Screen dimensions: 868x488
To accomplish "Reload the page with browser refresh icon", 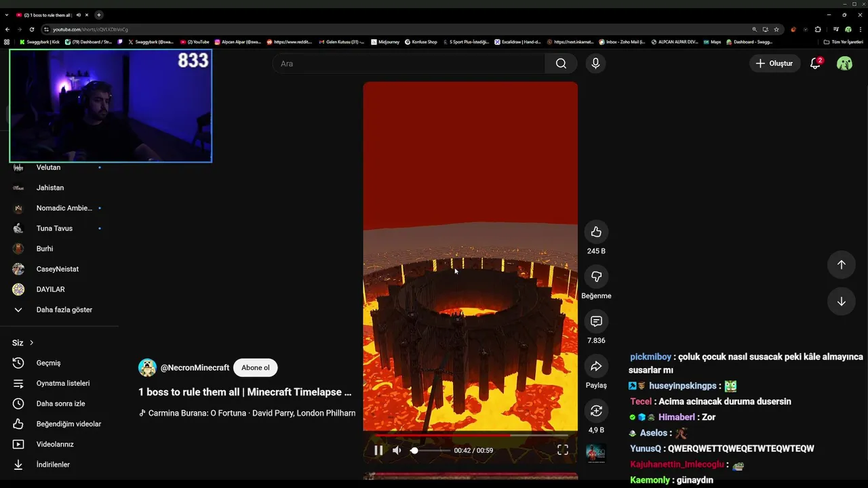I will pyautogui.click(x=32, y=30).
